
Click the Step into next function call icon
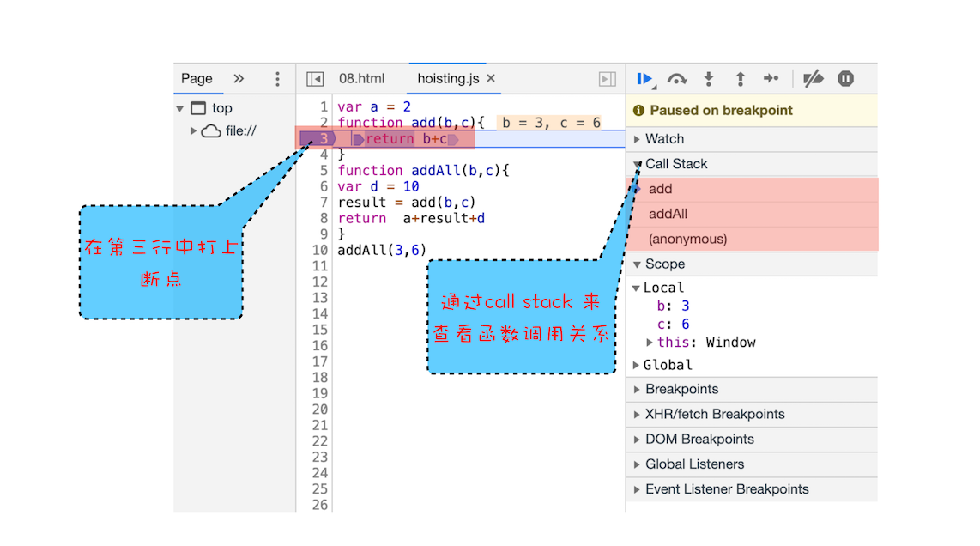pyautogui.click(x=708, y=78)
